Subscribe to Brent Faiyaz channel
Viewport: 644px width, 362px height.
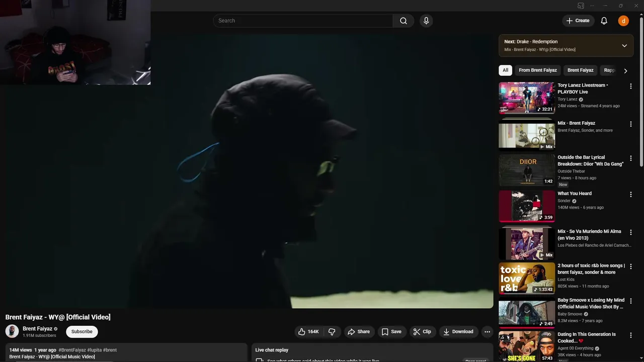(82, 331)
